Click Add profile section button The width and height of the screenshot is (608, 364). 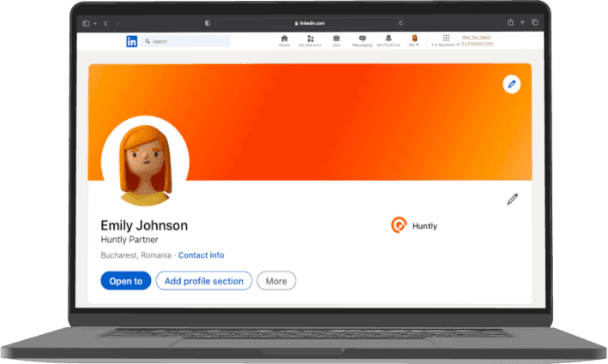point(204,281)
